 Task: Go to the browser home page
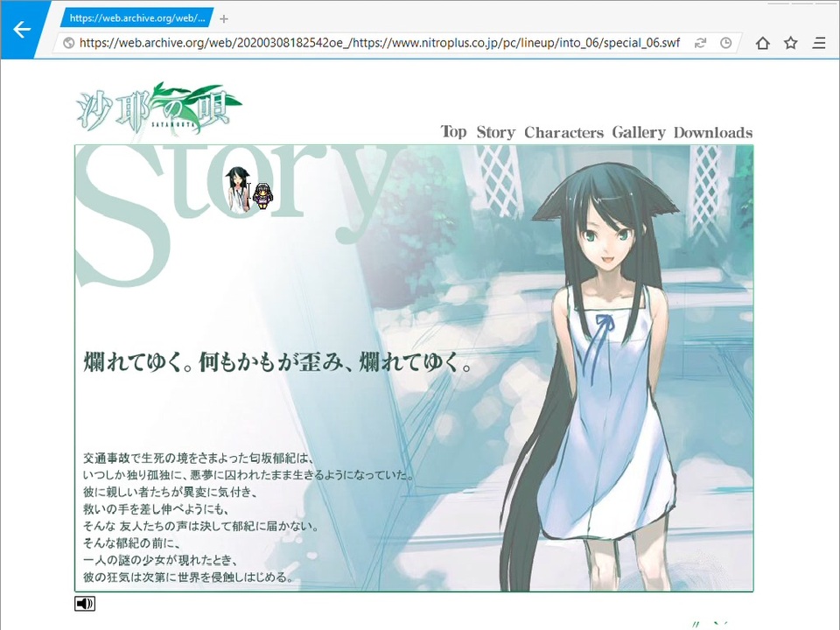click(763, 43)
